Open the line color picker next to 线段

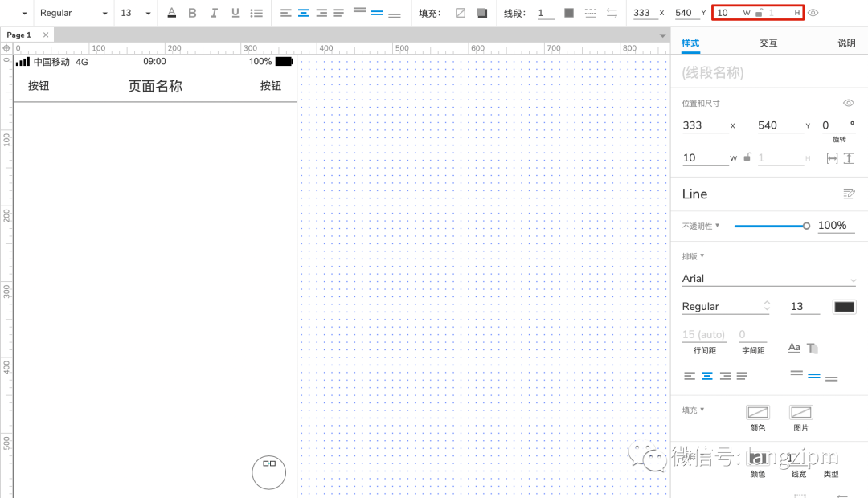[x=569, y=13]
